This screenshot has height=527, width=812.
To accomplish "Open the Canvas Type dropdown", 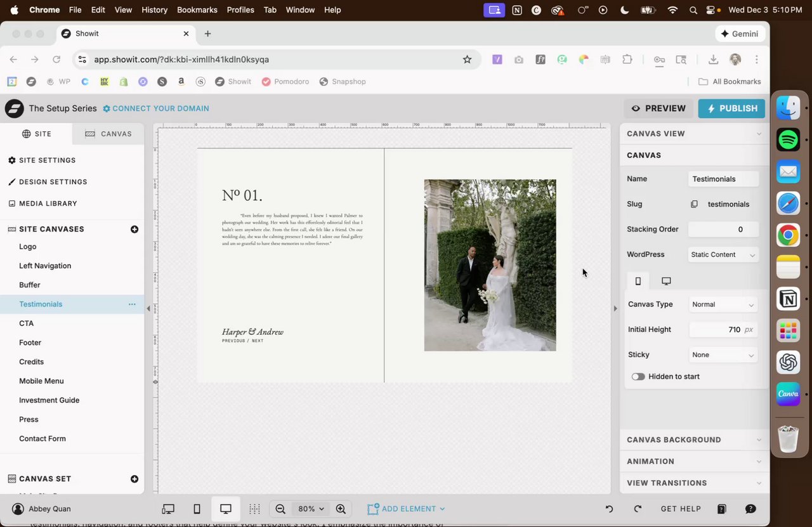I will pyautogui.click(x=723, y=304).
